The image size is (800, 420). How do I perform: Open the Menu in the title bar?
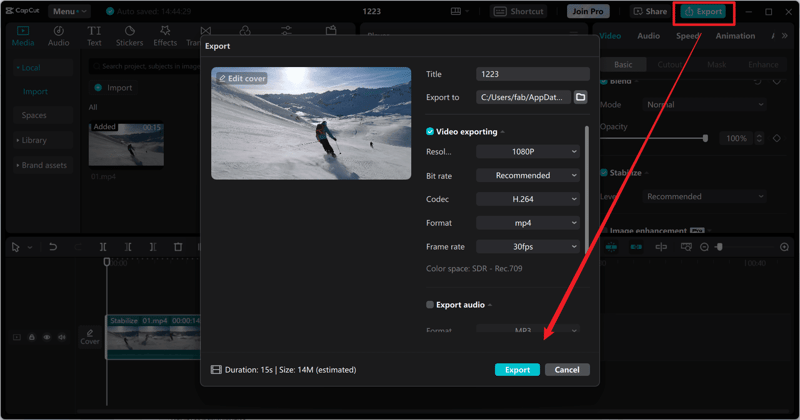tap(69, 12)
